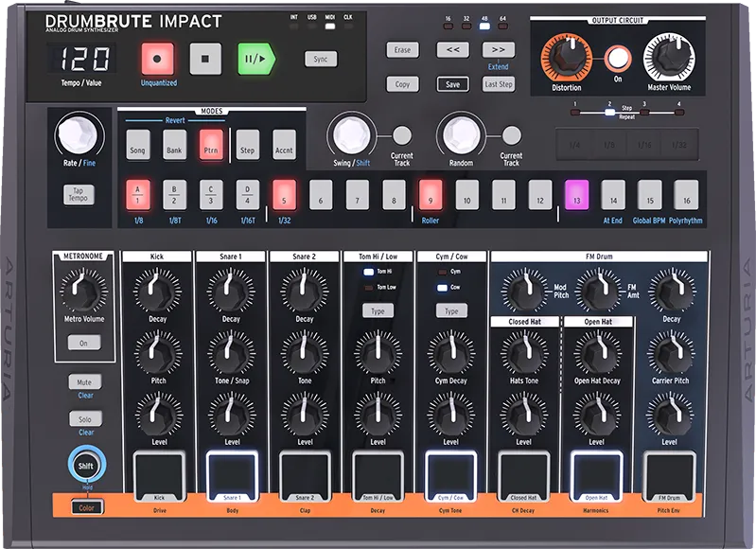Toggle Swing Current Track button
The width and height of the screenshot is (756, 549).
point(401,135)
